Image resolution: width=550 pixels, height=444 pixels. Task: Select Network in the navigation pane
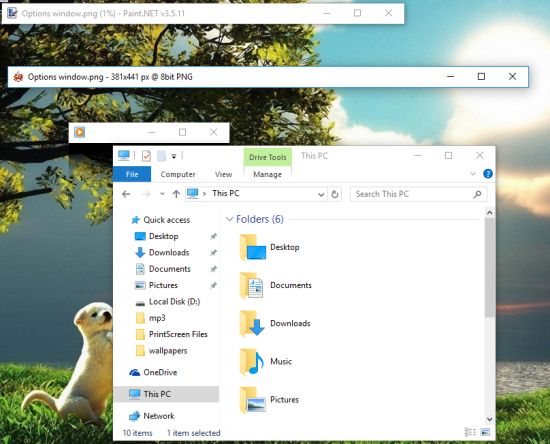pos(159,416)
